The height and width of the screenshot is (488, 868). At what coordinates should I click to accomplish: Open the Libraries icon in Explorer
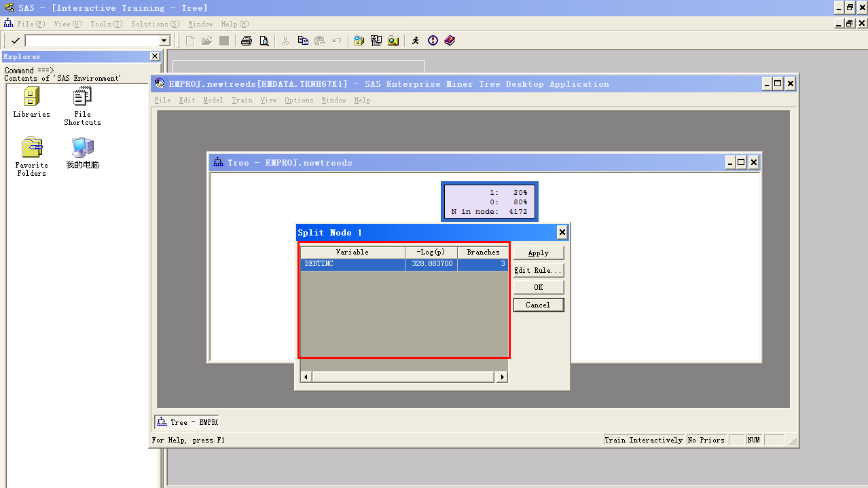(x=31, y=102)
